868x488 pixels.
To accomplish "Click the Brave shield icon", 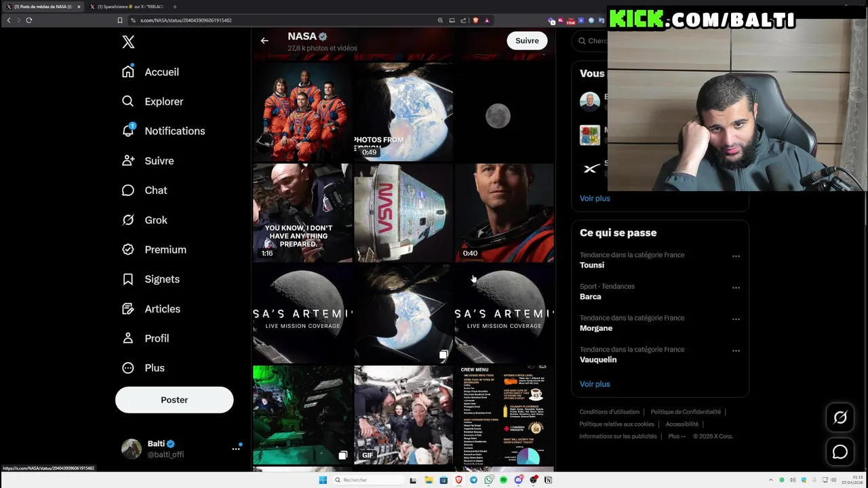I will click(475, 20).
